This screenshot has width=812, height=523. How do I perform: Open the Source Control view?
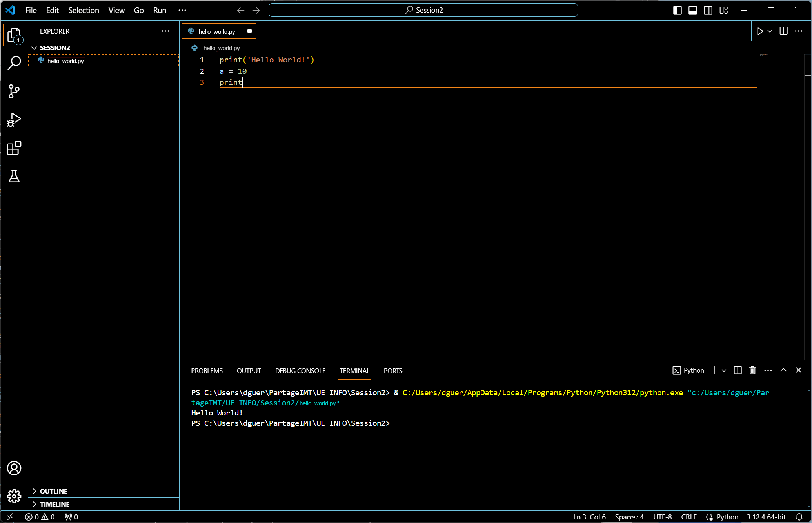(x=14, y=91)
